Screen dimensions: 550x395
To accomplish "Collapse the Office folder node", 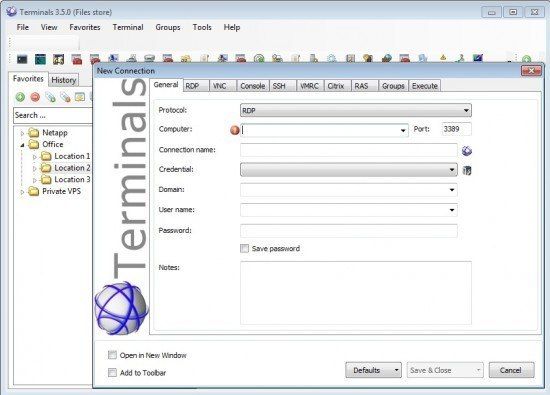I will pyautogui.click(x=22, y=145).
